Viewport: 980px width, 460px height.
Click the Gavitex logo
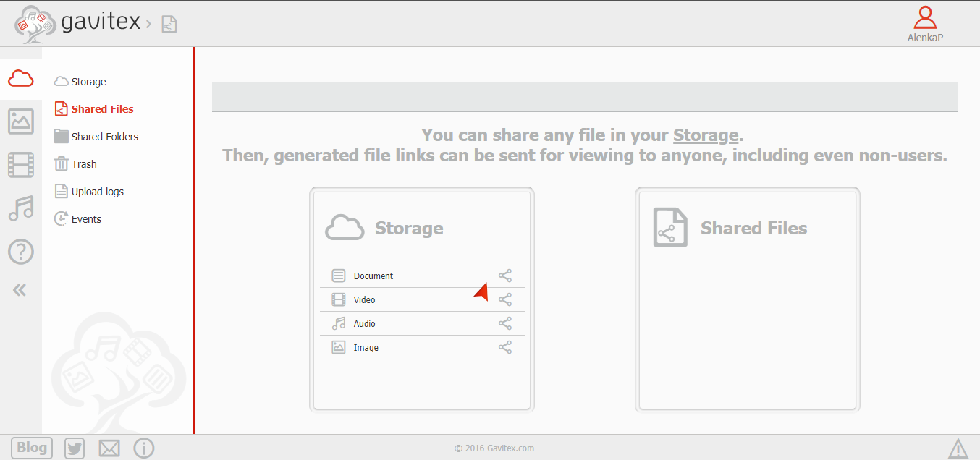coord(78,23)
